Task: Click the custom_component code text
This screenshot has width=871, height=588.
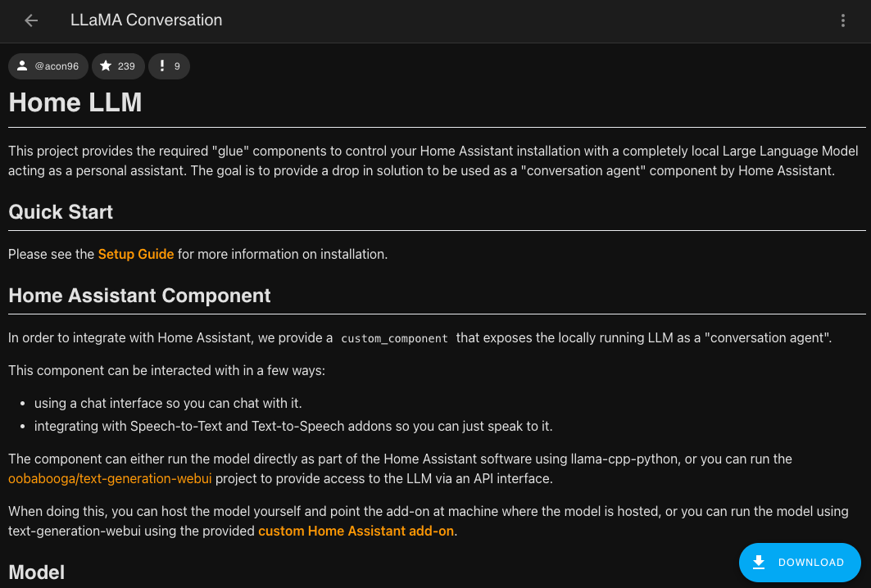Action: (x=394, y=338)
